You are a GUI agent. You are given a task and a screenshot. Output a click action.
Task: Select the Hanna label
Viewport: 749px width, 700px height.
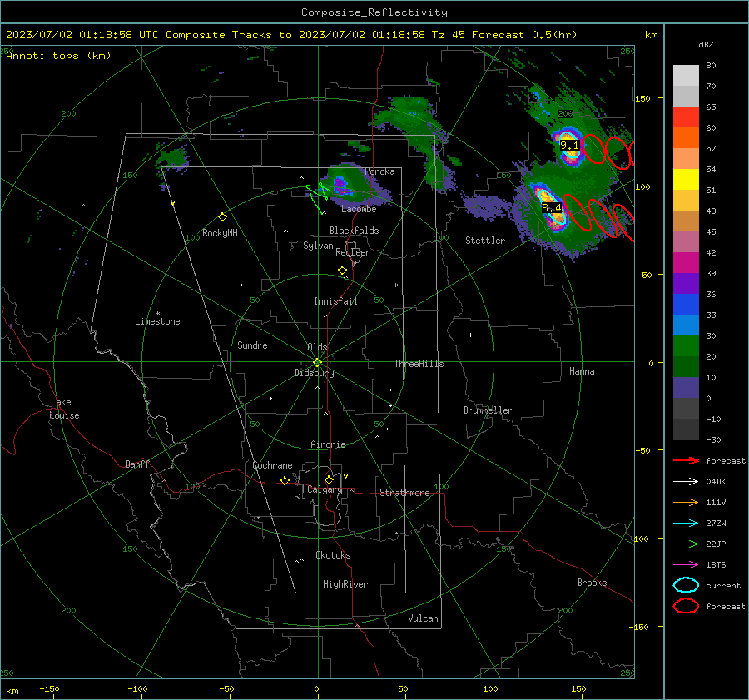pos(582,372)
